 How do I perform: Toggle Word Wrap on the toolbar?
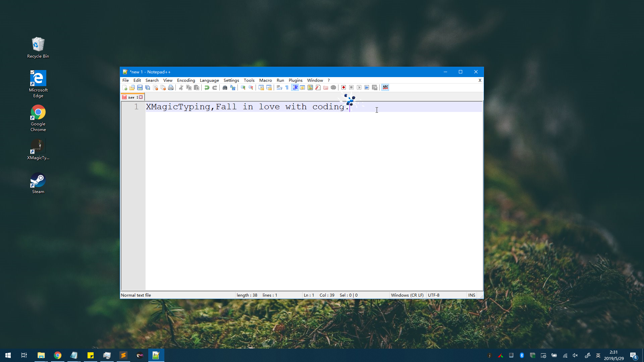tap(279, 87)
